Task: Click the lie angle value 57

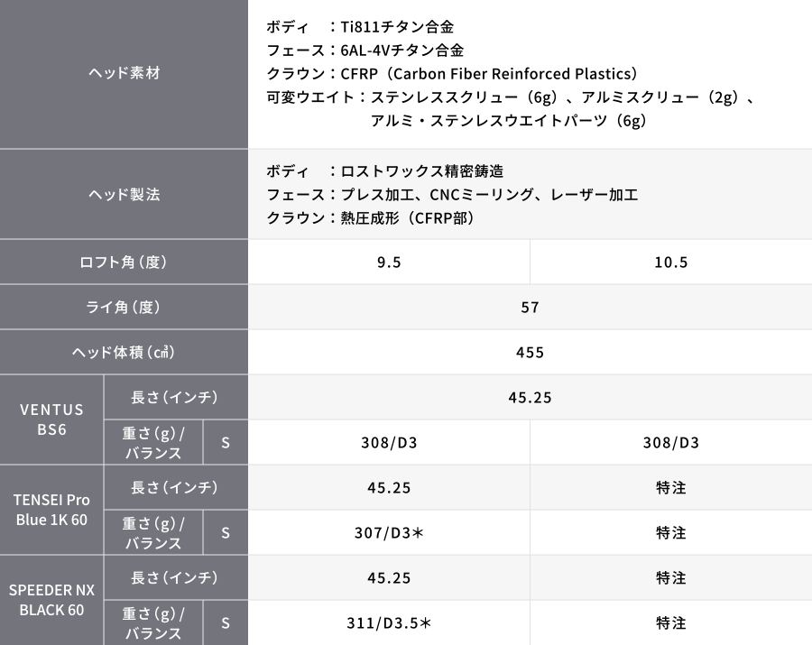Action: (x=530, y=308)
